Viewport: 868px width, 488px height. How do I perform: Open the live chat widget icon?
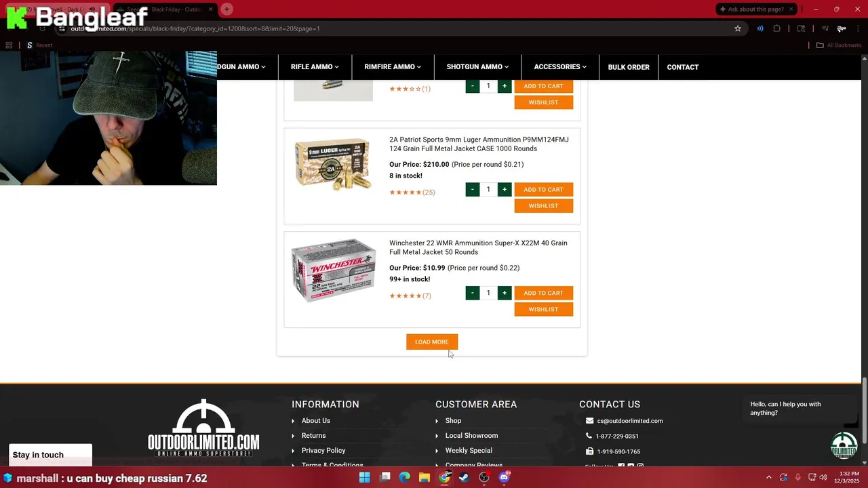coord(844,445)
